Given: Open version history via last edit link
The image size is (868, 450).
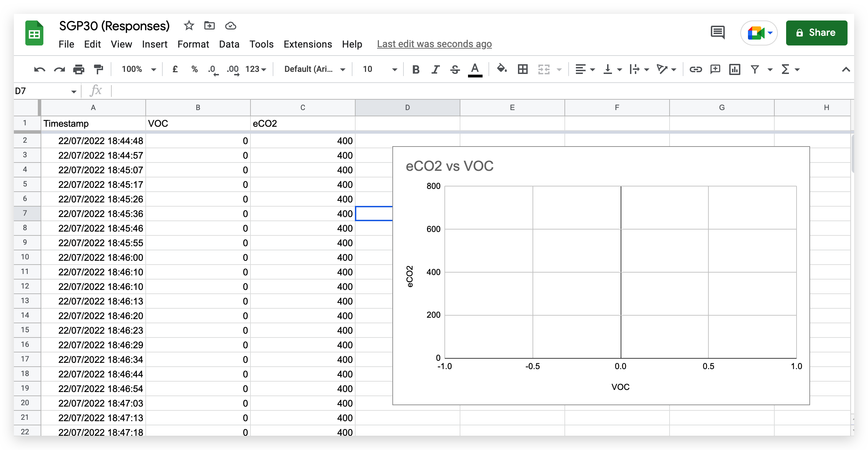Looking at the screenshot, I should tap(434, 44).
